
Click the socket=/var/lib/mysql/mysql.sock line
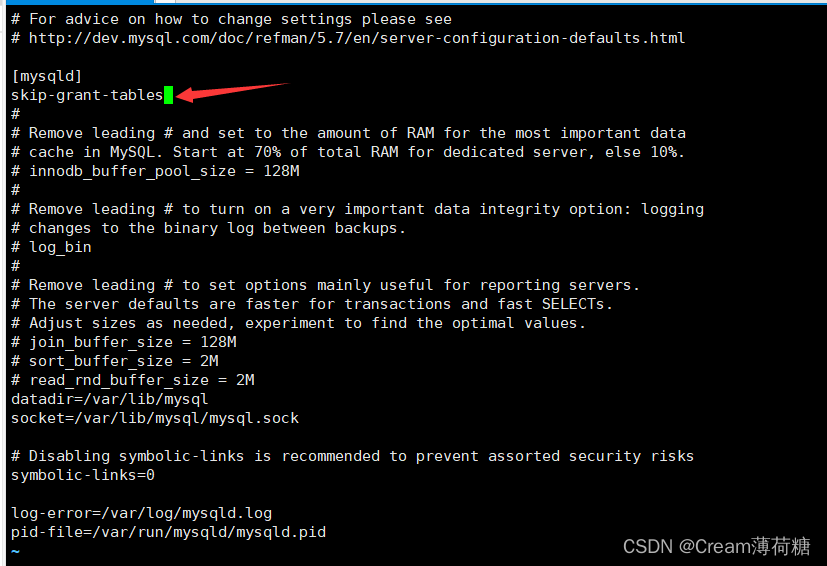pos(155,418)
